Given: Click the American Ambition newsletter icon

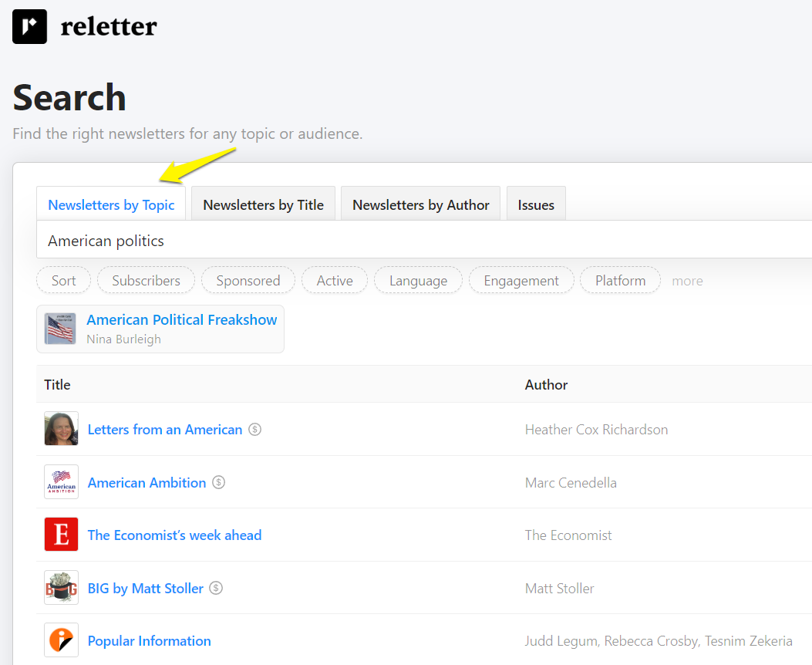Looking at the screenshot, I should pyautogui.click(x=61, y=481).
